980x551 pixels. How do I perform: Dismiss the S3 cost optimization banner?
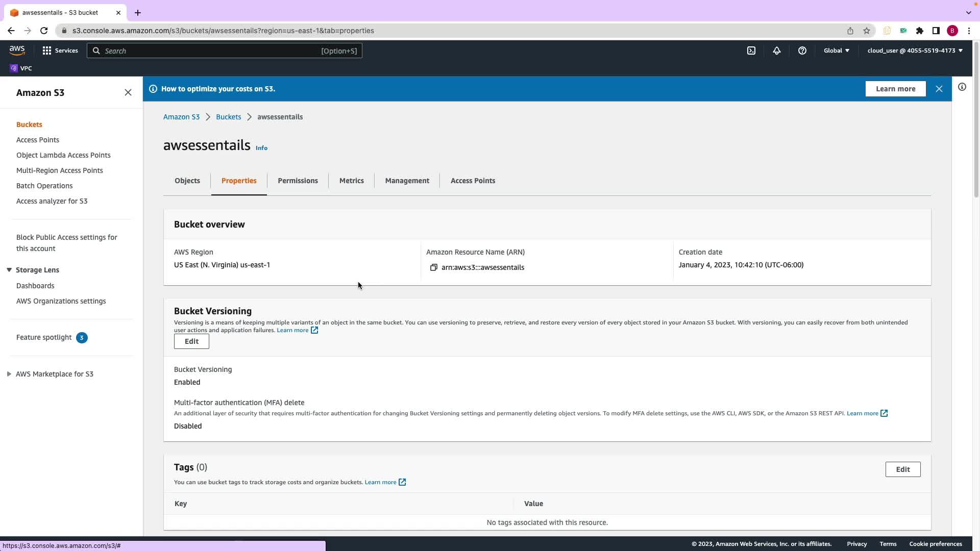click(x=939, y=89)
